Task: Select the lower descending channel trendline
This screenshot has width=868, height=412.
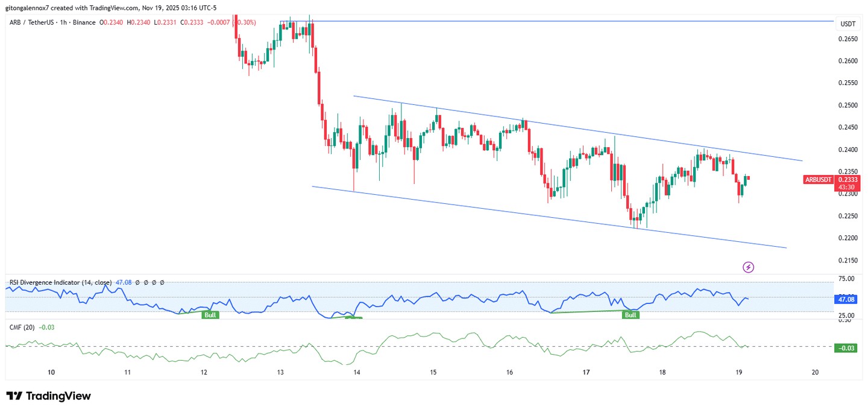Action: coord(542,217)
